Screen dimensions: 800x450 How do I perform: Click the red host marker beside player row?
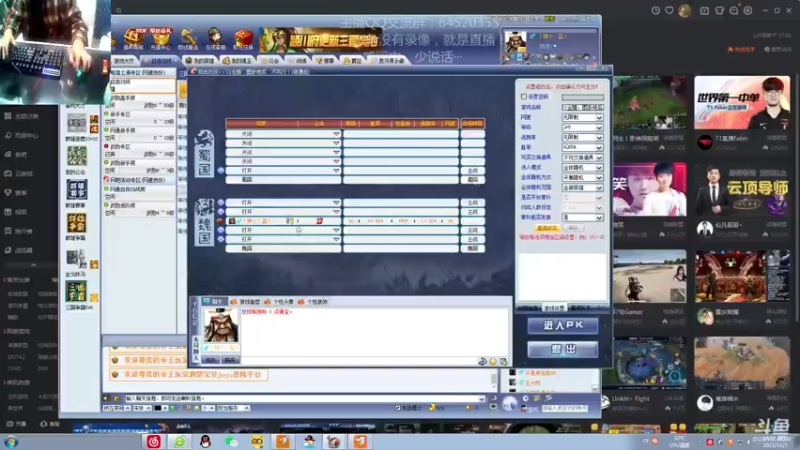[220, 221]
